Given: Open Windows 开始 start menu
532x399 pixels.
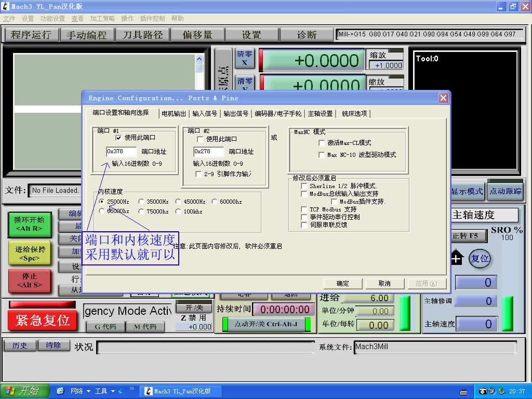Looking at the screenshot, I should click(x=25, y=391).
